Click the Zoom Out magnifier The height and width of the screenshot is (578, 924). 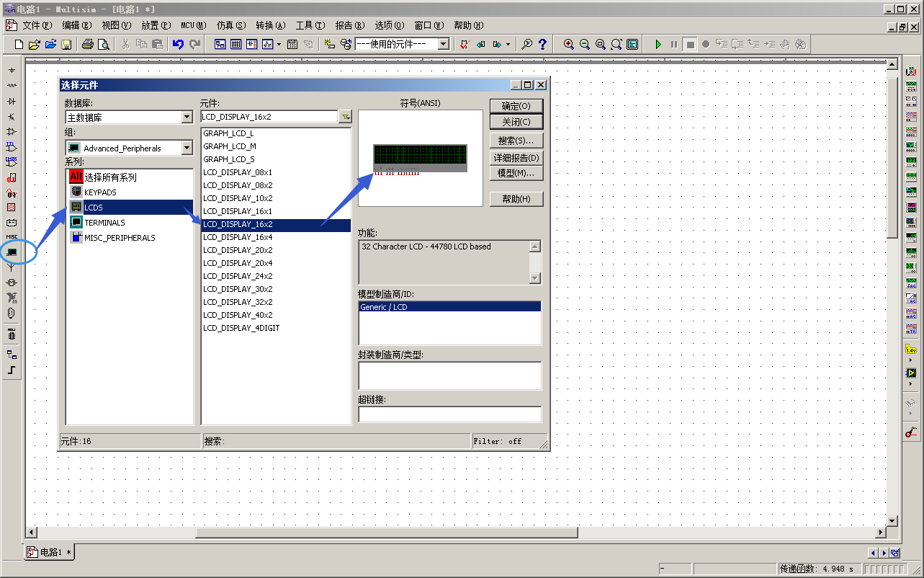585,44
